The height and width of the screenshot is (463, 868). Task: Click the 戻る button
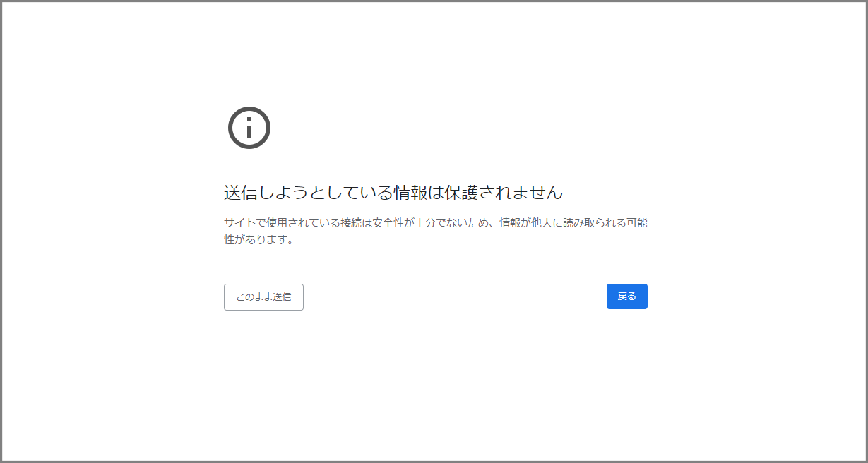coord(626,296)
